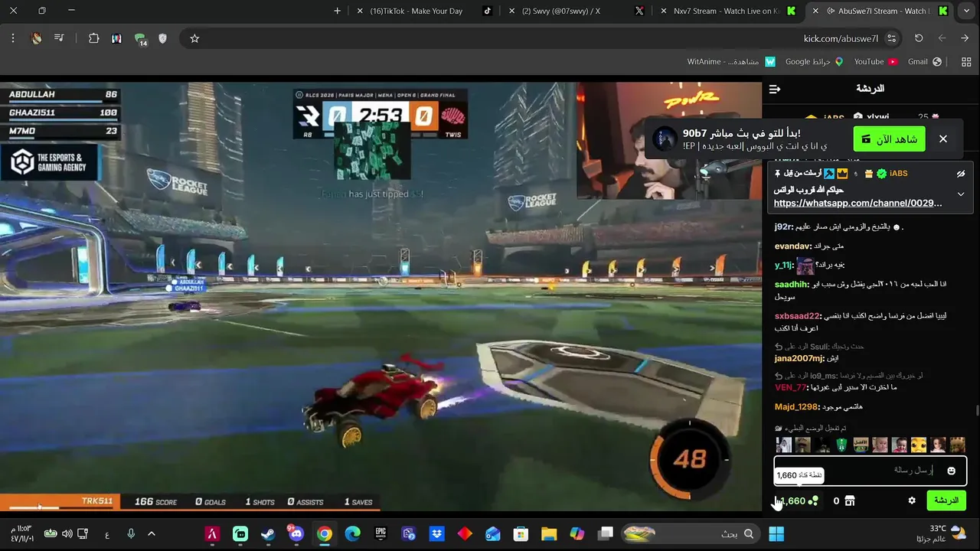This screenshot has height=551, width=980.
Task: Open the Google Maps bookmark
Action: pos(814,61)
